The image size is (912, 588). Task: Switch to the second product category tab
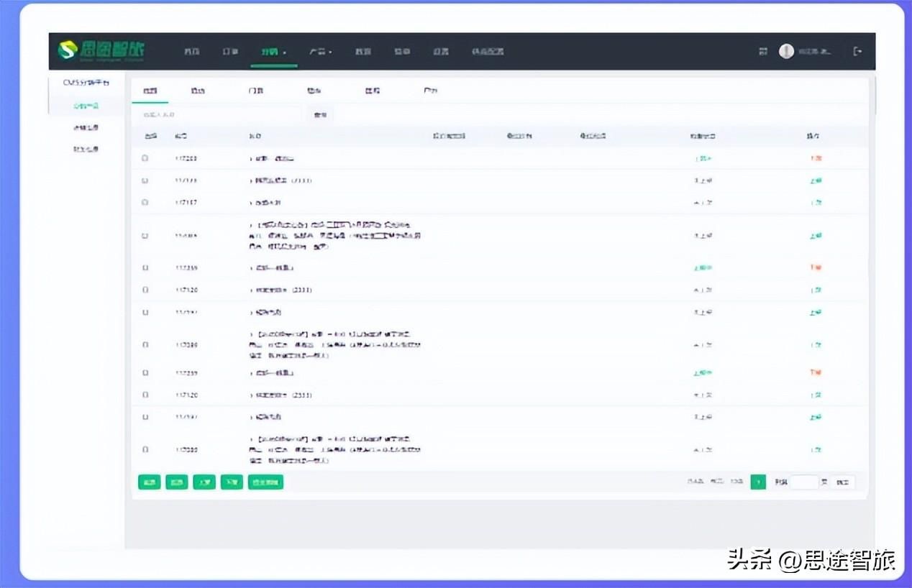(198, 91)
